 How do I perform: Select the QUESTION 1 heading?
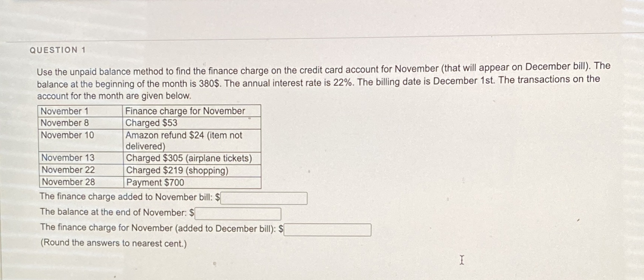tap(58, 50)
